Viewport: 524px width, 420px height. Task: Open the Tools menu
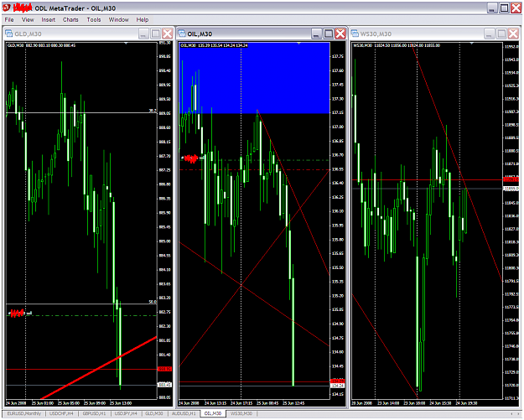[x=94, y=20]
